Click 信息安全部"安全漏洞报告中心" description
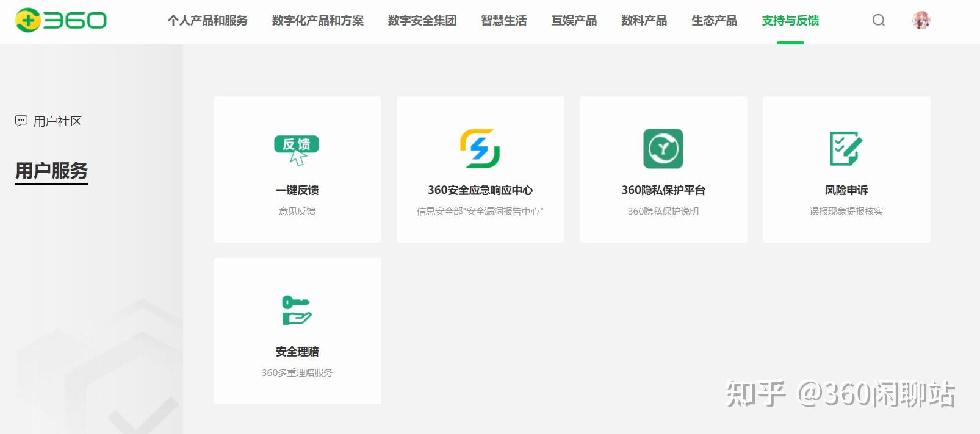Image resolution: width=980 pixels, height=434 pixels. click(x=480, y=212)
